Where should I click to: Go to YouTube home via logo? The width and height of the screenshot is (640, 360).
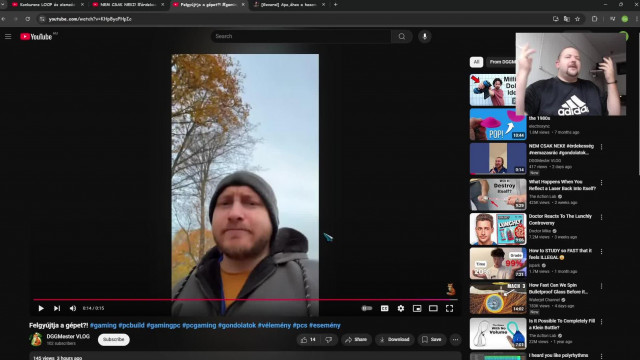tap(36, 37)
